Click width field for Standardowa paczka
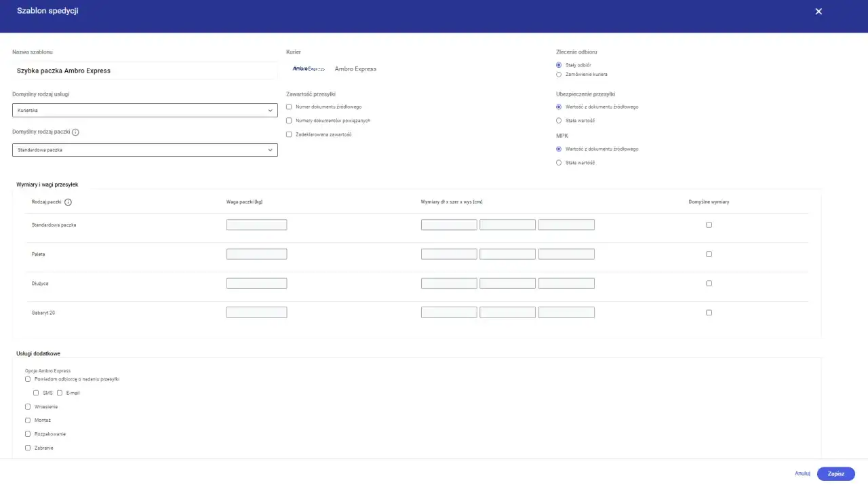The width and height of the screenshot is (868, 485). point(508,225)
